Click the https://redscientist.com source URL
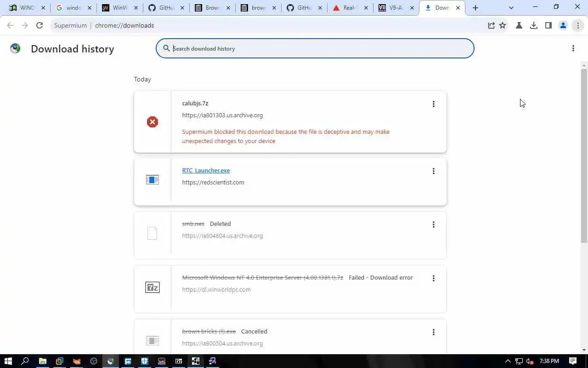The height and width of the screenshot is (368, 588). click(213, 182)
